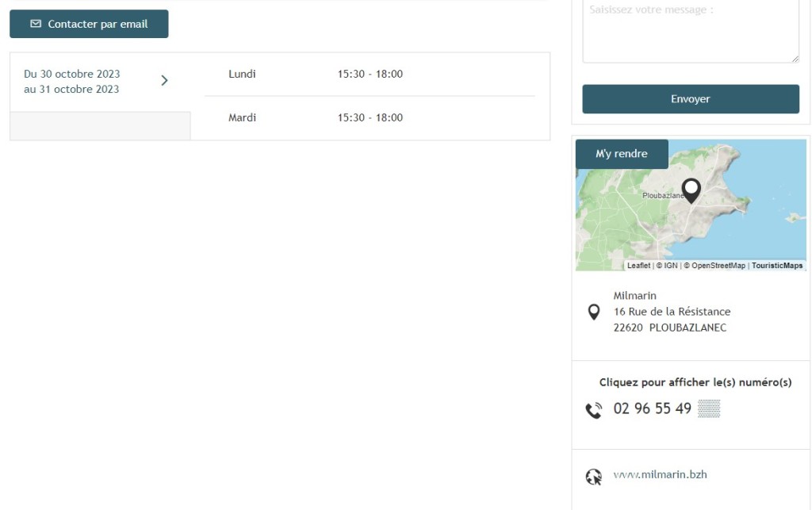Click the website globe cursor icon
812x510 pixels.
click(x=593, y=477)
